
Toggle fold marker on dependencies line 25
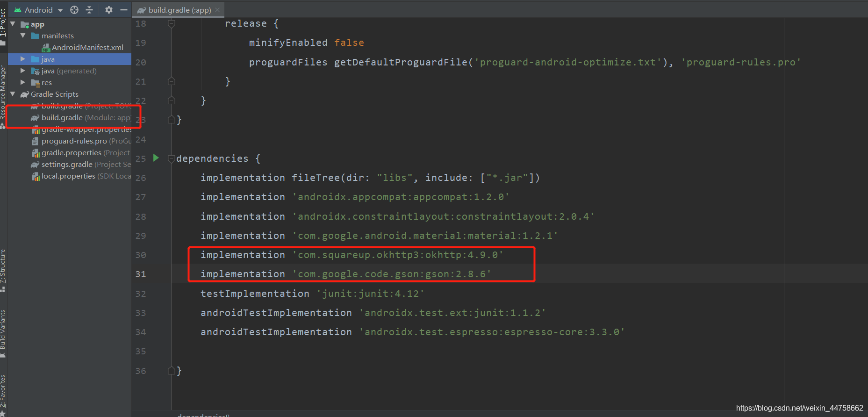[x=172, y=158]
